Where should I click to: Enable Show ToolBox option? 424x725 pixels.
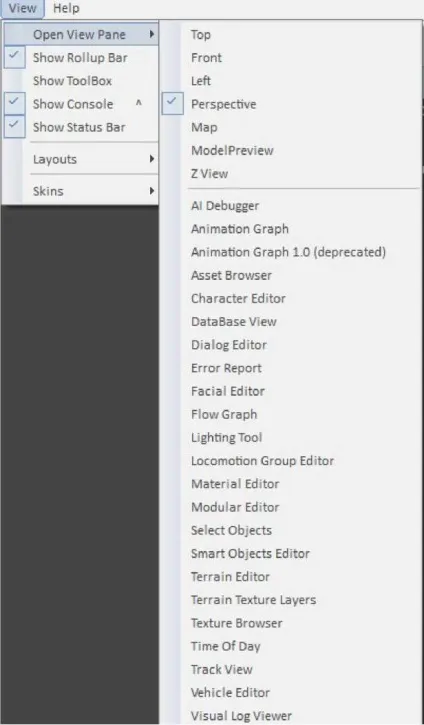(81, 81)
